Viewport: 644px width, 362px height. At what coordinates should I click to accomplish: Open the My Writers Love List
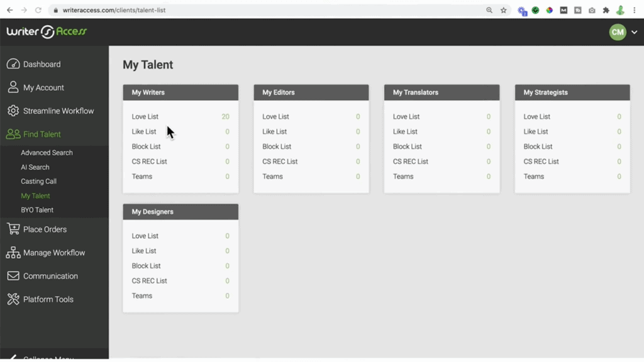click(145, 116)
